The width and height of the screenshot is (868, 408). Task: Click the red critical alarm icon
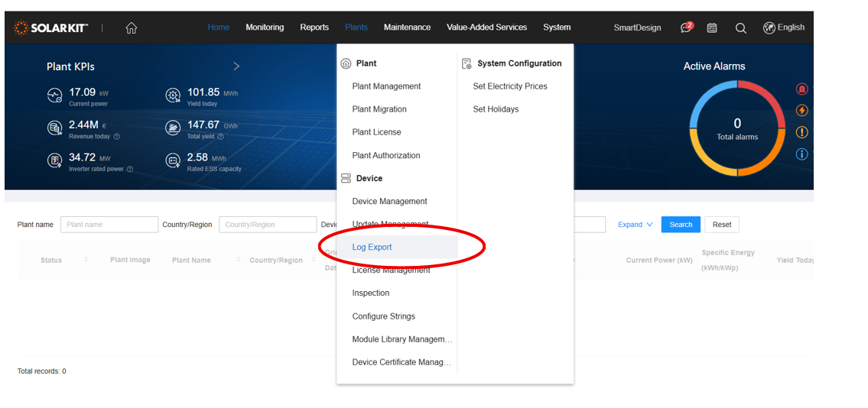[x=801, y=89]
